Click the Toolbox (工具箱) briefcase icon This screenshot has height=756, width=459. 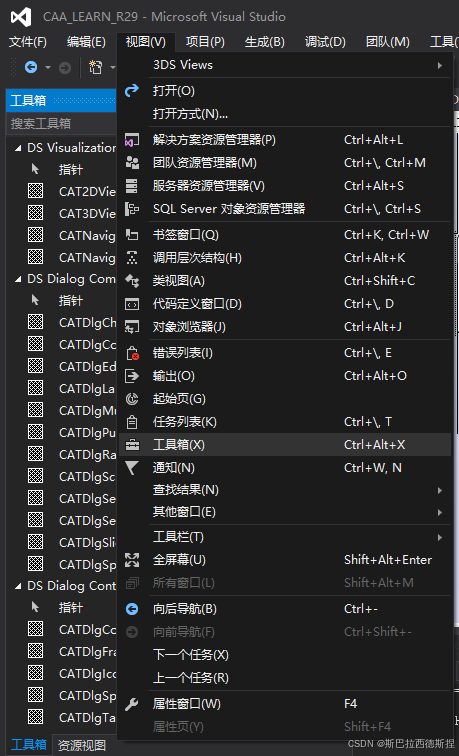pos(132,445)
